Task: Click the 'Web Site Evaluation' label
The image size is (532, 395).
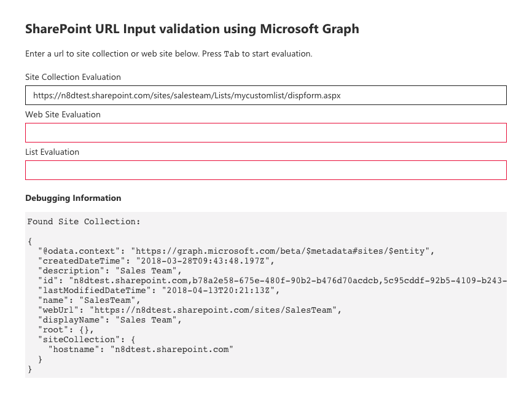Action: [63, 114]
